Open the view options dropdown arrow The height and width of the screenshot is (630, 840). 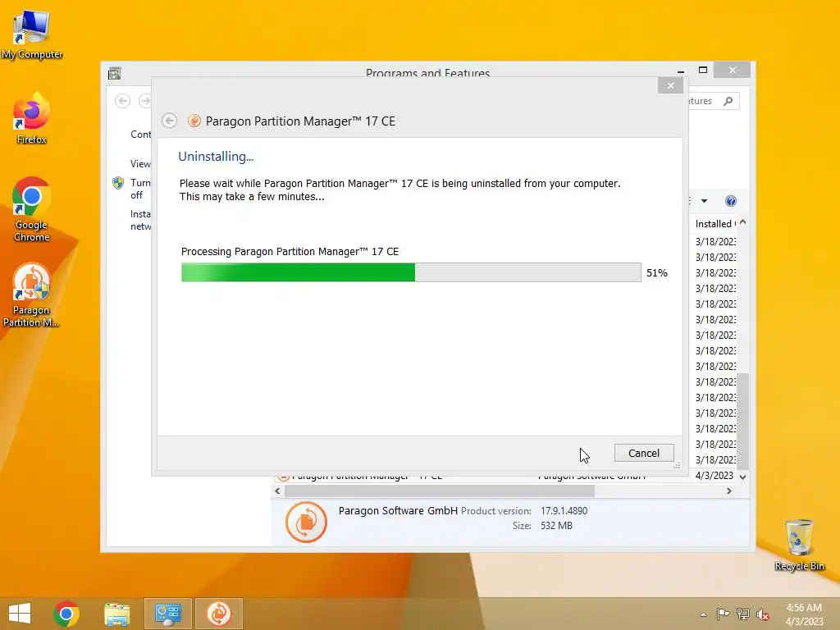[704, 201]
